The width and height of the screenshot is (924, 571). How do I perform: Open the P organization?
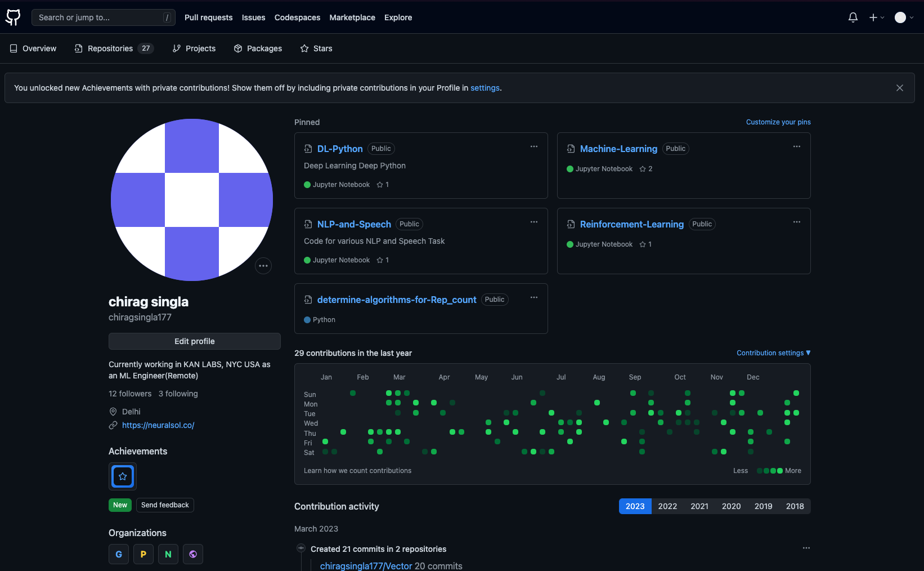[x=143, y=554]
